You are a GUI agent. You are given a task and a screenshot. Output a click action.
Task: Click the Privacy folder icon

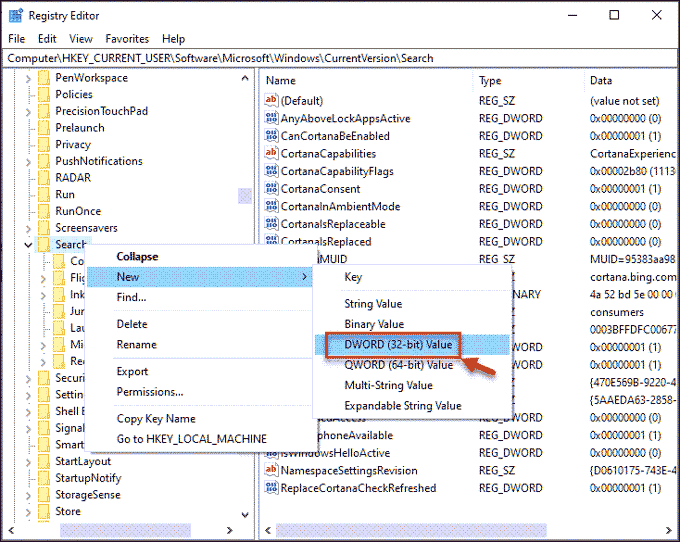click(44, 145)
